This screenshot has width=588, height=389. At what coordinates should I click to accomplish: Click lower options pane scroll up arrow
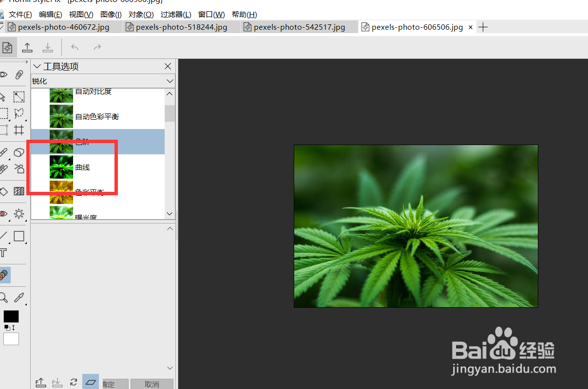(170, 228)
